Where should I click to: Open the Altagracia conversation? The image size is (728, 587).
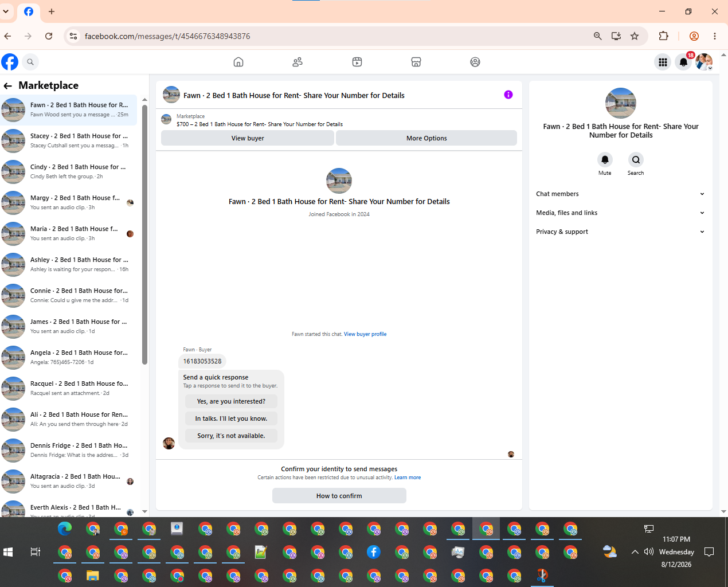point(69,481)
